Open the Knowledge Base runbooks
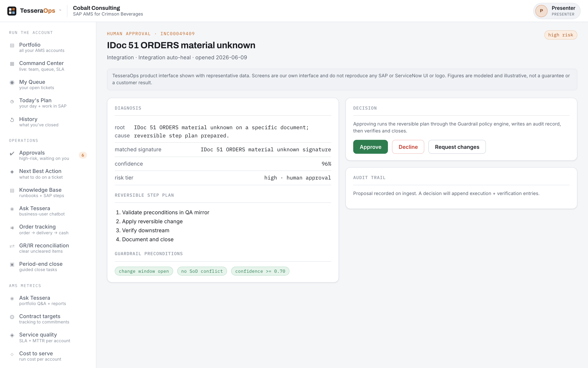 point(48,193)
